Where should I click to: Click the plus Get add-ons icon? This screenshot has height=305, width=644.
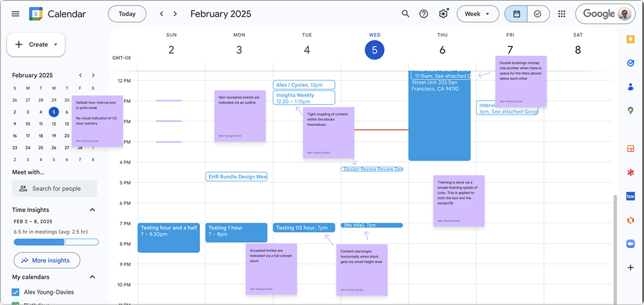point(630,268)
